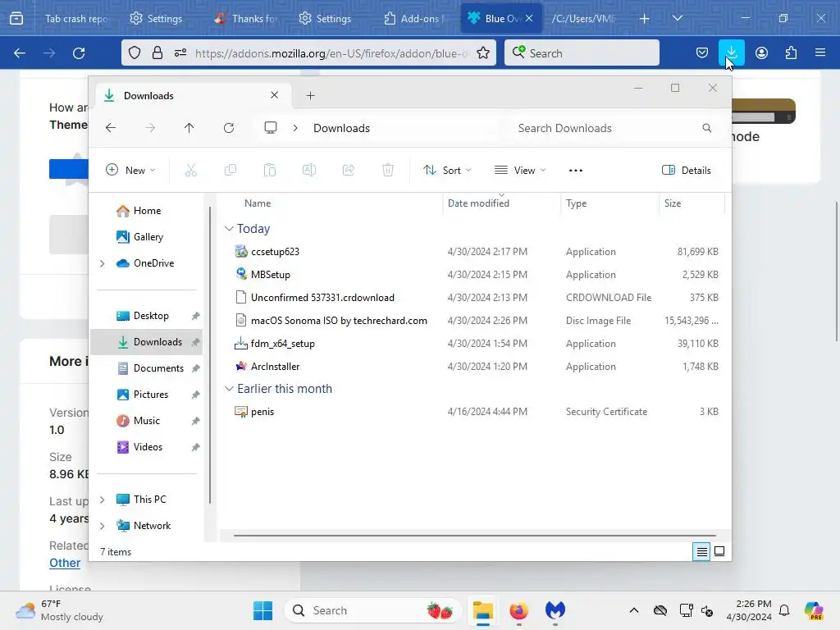Refresh the Downloads folder view
This screenshot has width=840, height=630.
click(229, 128)
